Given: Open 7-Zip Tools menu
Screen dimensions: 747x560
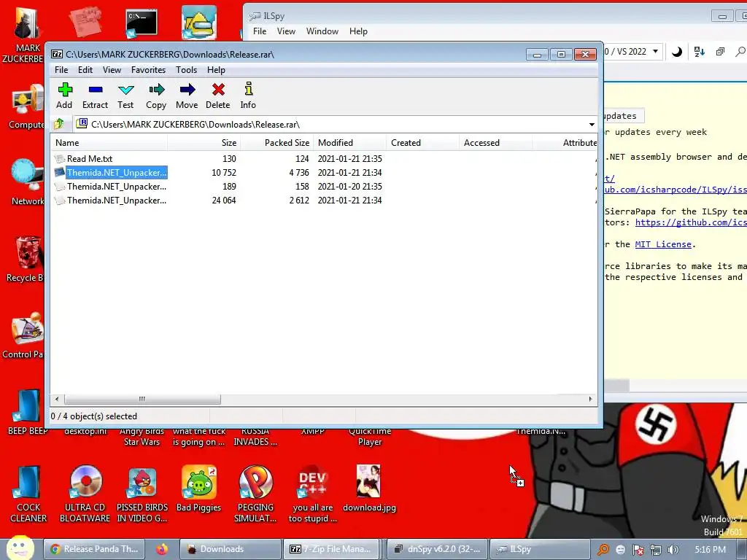Looking at the screenshot, I should coord(186,70).
